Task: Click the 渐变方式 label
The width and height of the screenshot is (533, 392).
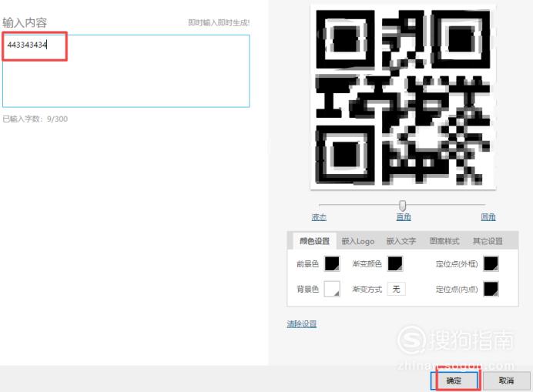Action: (367, 289)
